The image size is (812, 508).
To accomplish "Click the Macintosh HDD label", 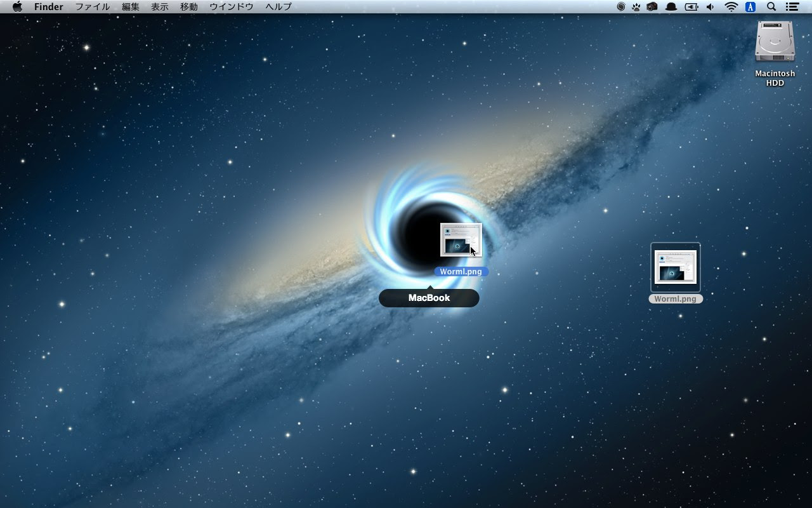I will 775,78.
